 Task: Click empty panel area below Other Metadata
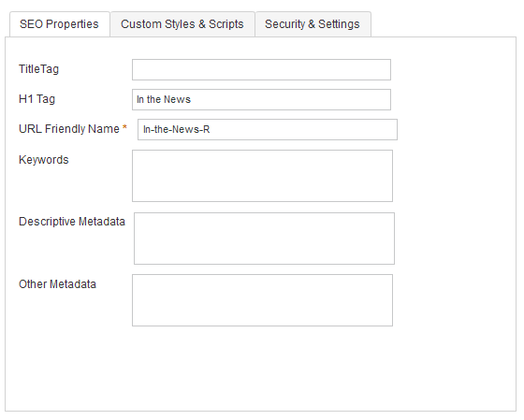tap(261, 368)
